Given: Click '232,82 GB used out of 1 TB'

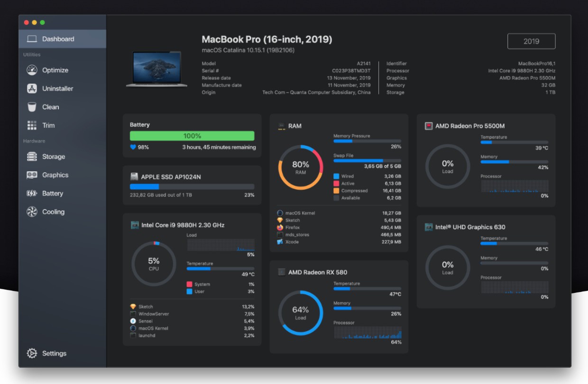Looking at the screenshot, I should coord(161,195).
